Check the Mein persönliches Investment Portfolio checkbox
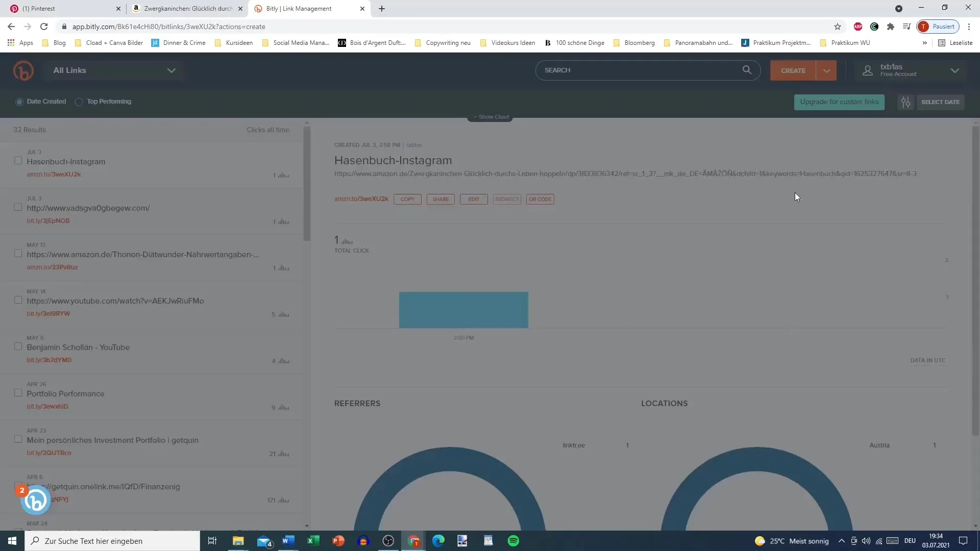 click(x=18, y=439)
